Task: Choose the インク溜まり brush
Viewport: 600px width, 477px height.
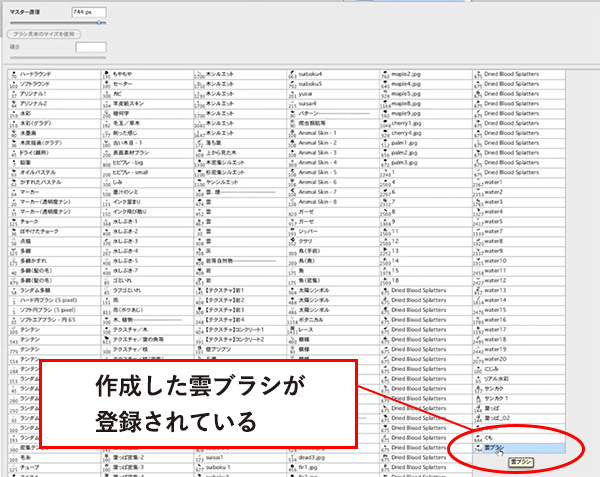Action: (x=147, y=202)
